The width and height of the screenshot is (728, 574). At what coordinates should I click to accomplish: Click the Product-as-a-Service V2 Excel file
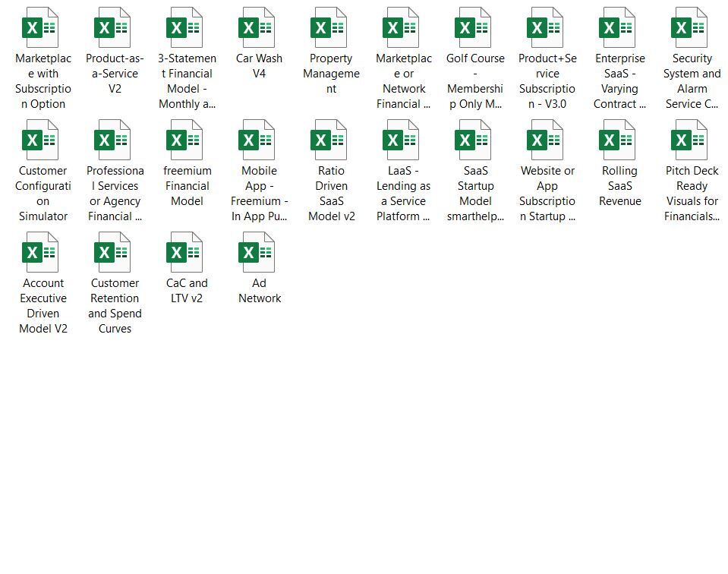pos(115,28)
